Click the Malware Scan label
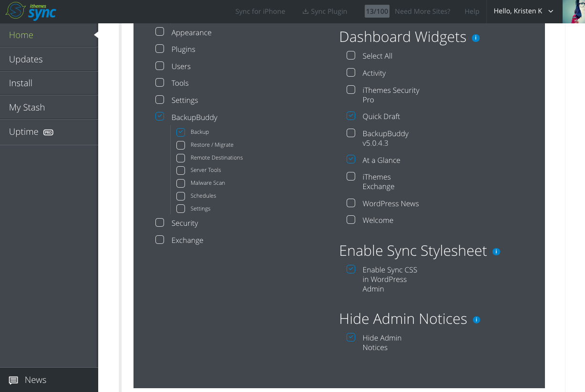The image size is (585, 392). click(208, 183)
